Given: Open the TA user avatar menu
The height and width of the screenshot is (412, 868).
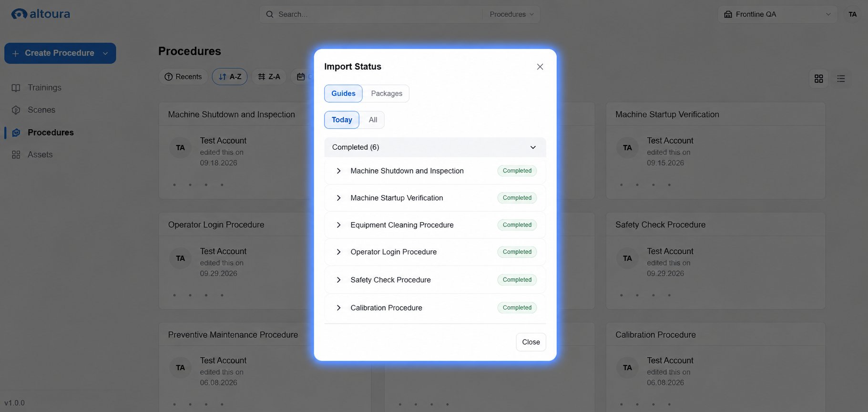Looking at the screenshot, I should click(852, 14).
